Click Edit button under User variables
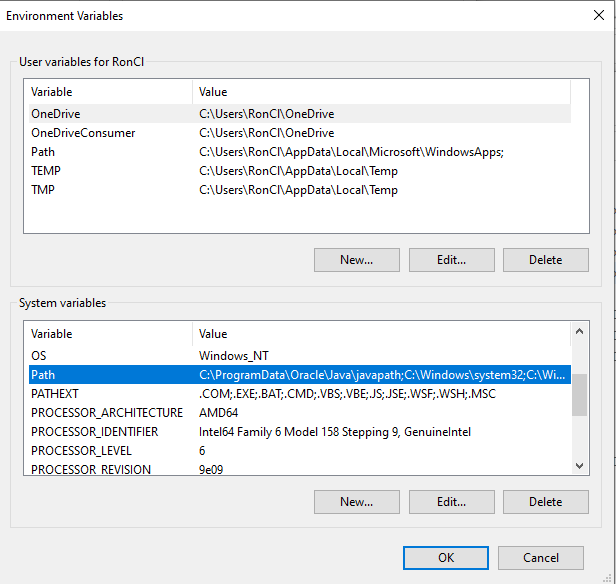 pyautogui.click(x=451, y=260)
